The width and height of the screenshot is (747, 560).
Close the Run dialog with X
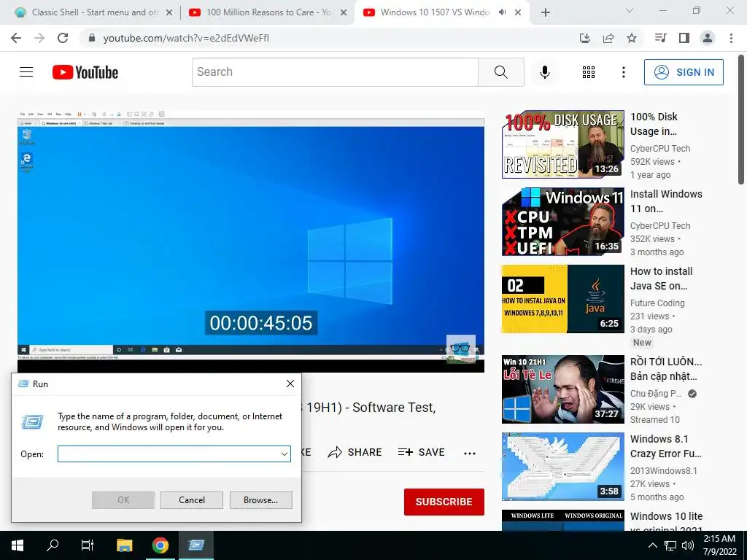pyautogui.click(x=290, y=384)
